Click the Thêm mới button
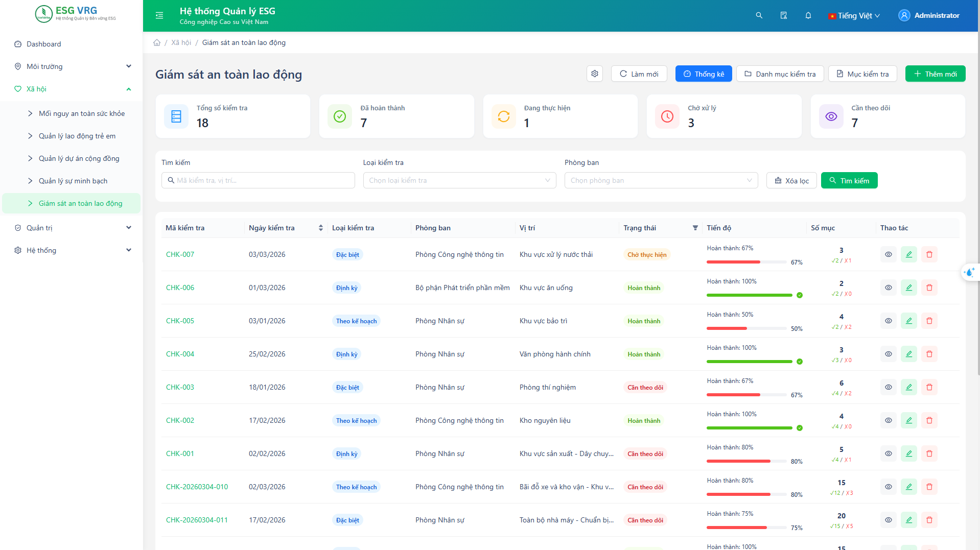Viewport: 980px width, 550px height. (x=935, y=74)
